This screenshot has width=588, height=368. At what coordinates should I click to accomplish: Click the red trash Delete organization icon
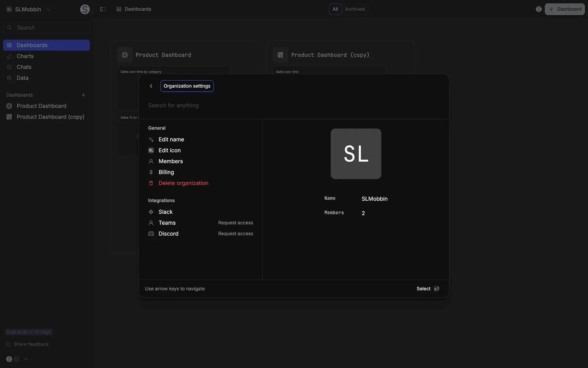[151, 183]
